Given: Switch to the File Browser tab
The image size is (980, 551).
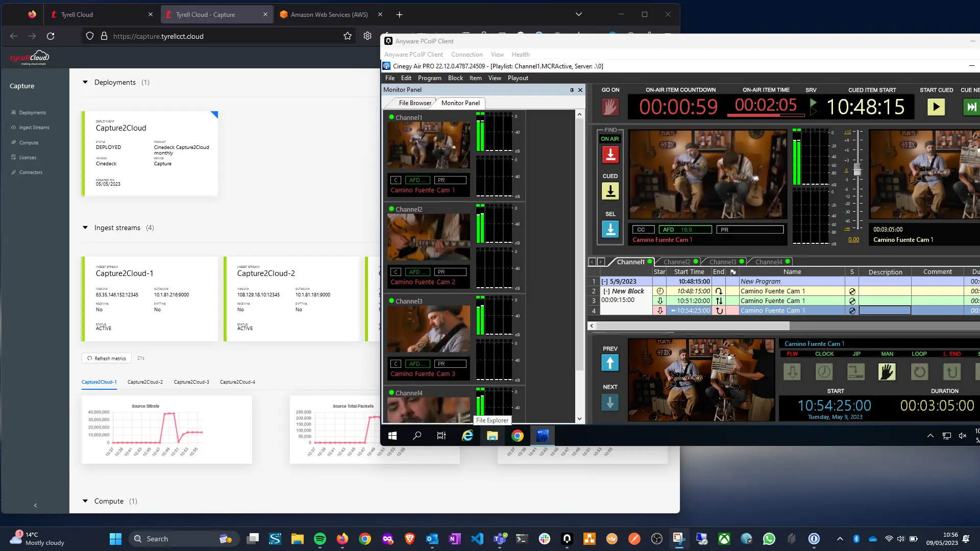Looking at the screenshot, I should point(414,103).
